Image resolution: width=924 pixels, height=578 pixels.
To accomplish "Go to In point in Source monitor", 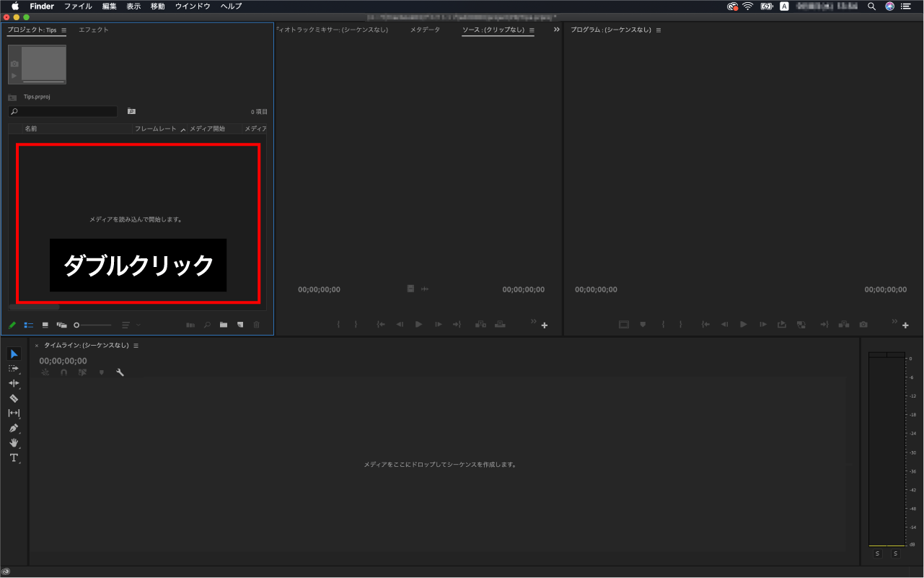I will (x=381, y=325).
